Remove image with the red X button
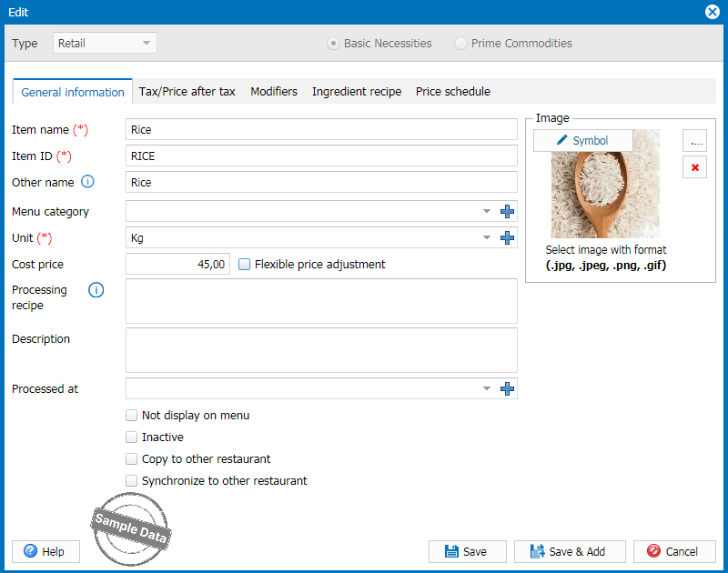This screenshot has width=728, height=573. [695, 167]
